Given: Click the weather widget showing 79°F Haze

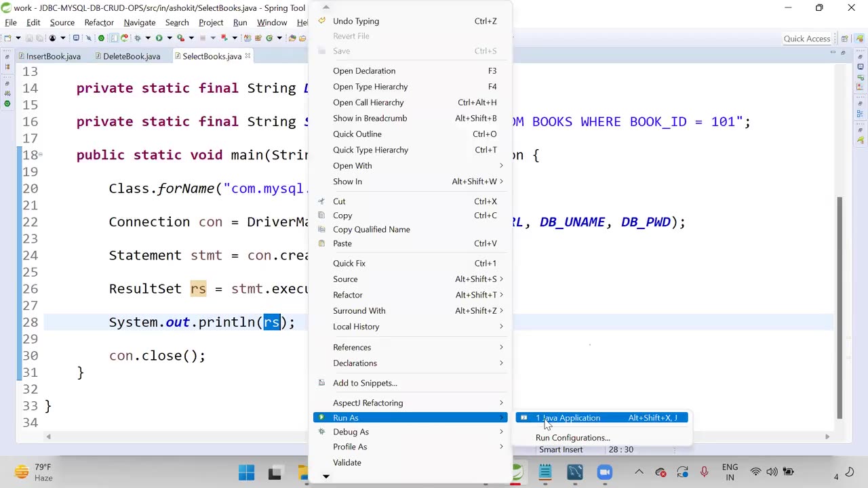Looking at the screenshot, I should 34,472.
